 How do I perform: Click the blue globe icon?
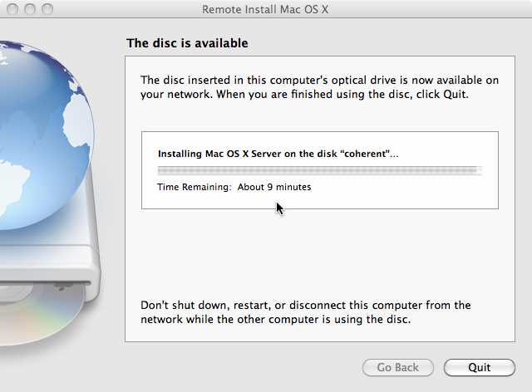pos(41,135)
